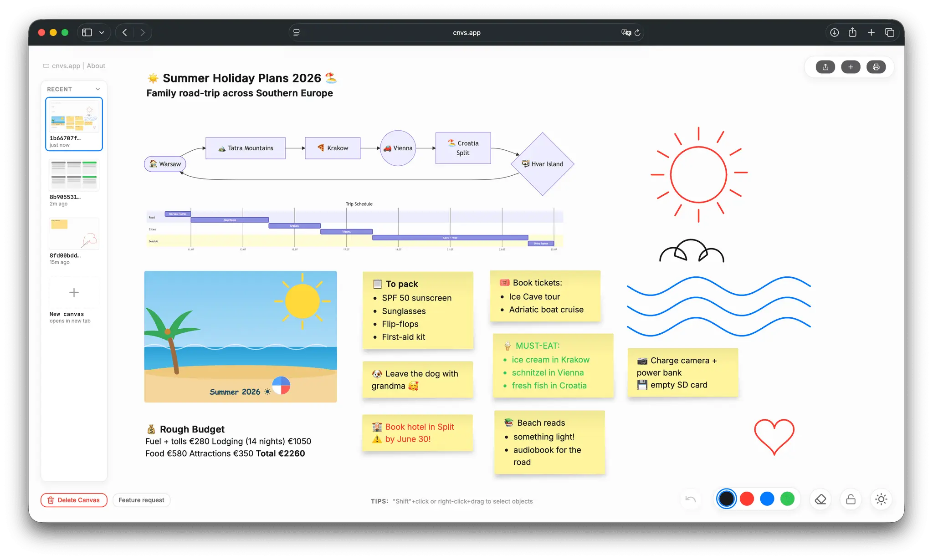933x560 pixels.
Task: Toggle the canvas lock icon
Action: [851, 499]
